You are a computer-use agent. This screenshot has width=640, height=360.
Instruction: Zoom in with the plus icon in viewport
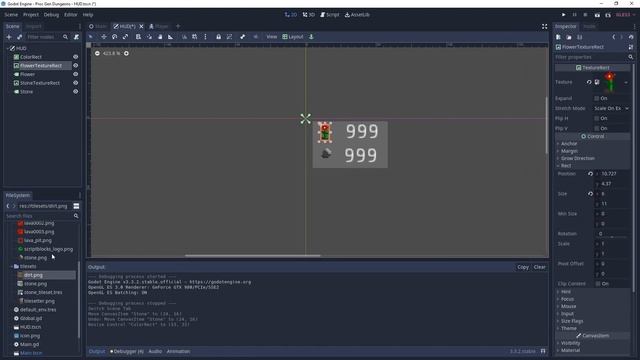126,53
